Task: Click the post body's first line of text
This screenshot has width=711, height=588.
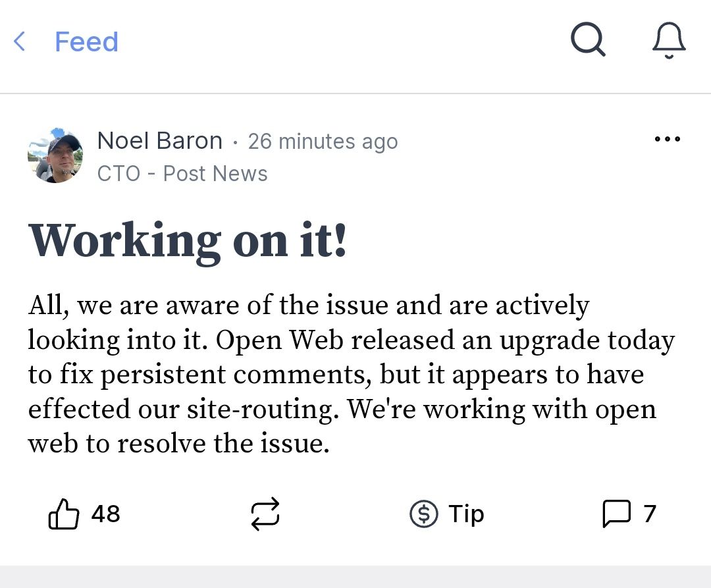Action: 308,306
